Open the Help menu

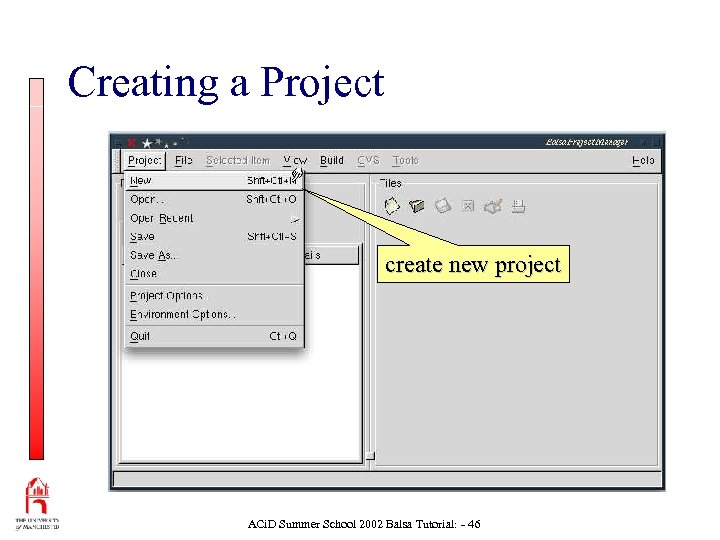[643, 160]
